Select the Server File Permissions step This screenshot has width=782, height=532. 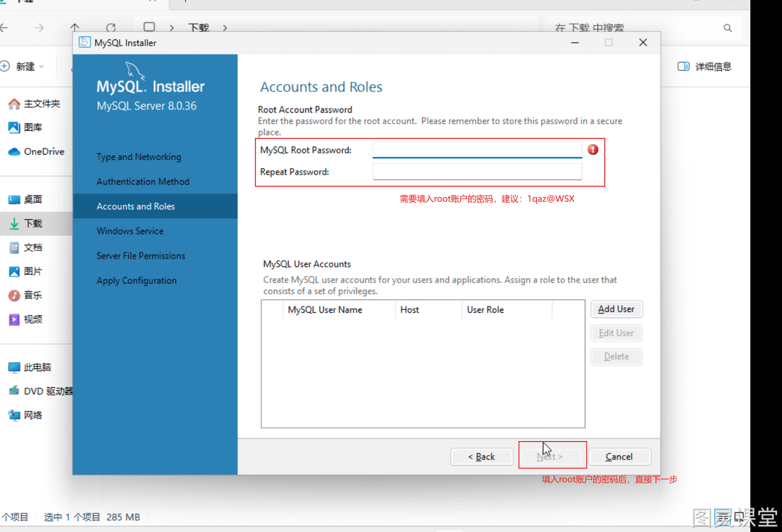pos(141,256)
